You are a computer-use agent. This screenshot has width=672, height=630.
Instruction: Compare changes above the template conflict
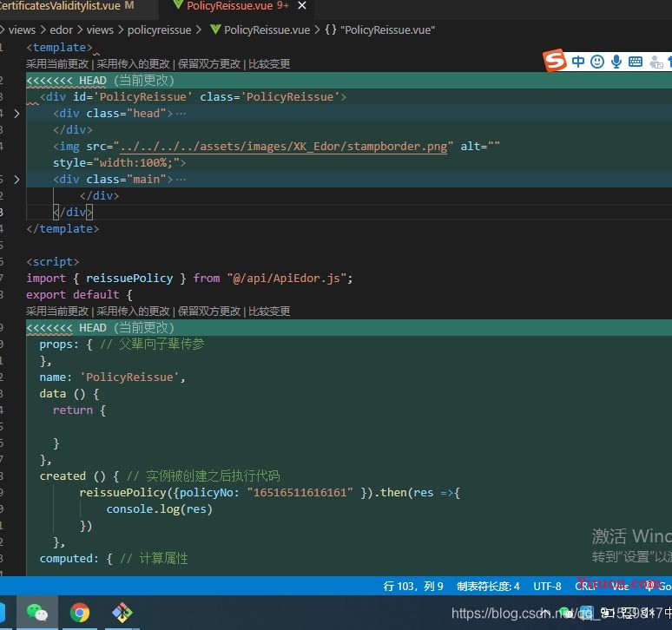[269, 64]
